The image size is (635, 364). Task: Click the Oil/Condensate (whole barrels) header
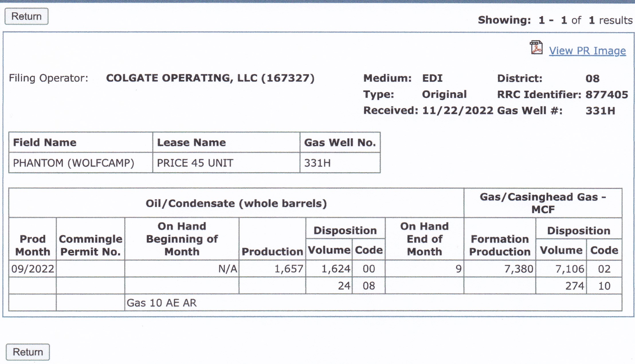pos(236,203)
